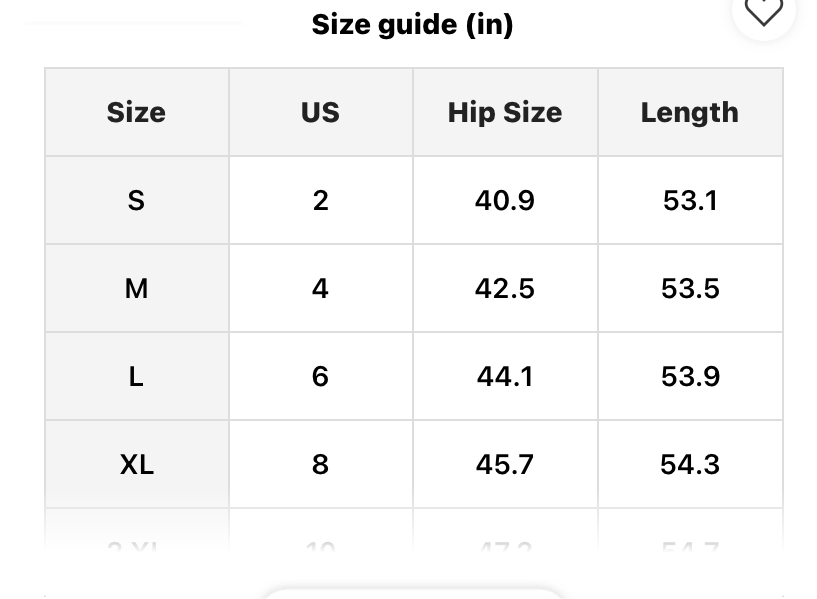Pick the L size row label

[136, 376]
